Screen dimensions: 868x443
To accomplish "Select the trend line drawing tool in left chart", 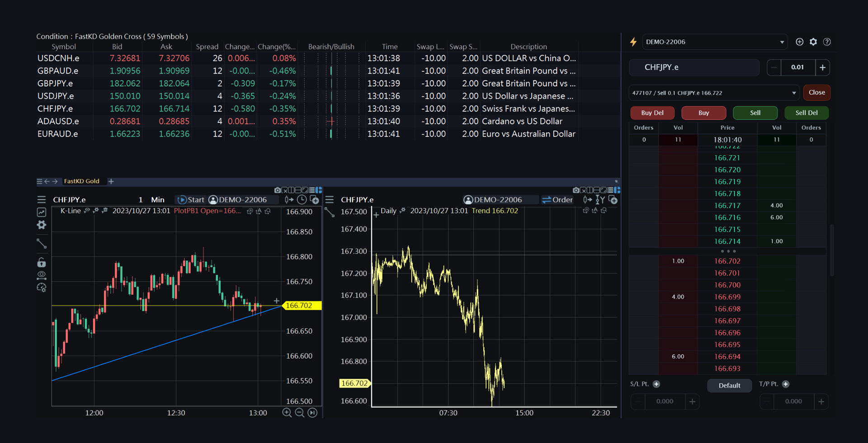I will pos(42,244).
